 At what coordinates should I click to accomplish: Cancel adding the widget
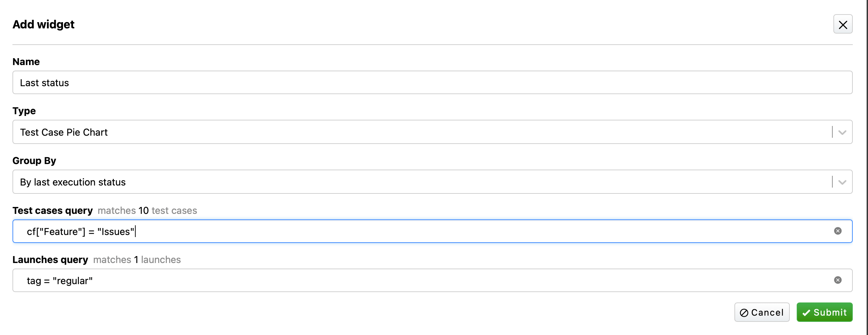pos(761,313)
